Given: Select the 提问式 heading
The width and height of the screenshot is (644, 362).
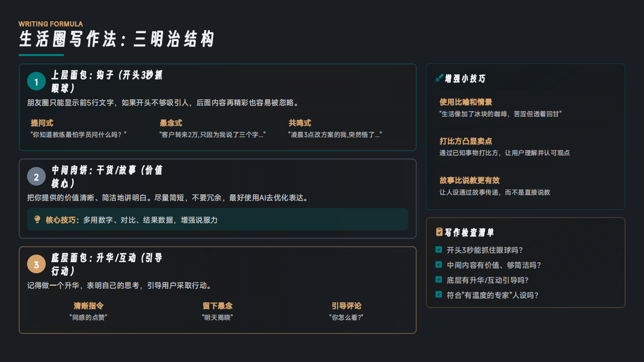Looking at the screenshot, I should pyautogui.click(x=42, y=123).
